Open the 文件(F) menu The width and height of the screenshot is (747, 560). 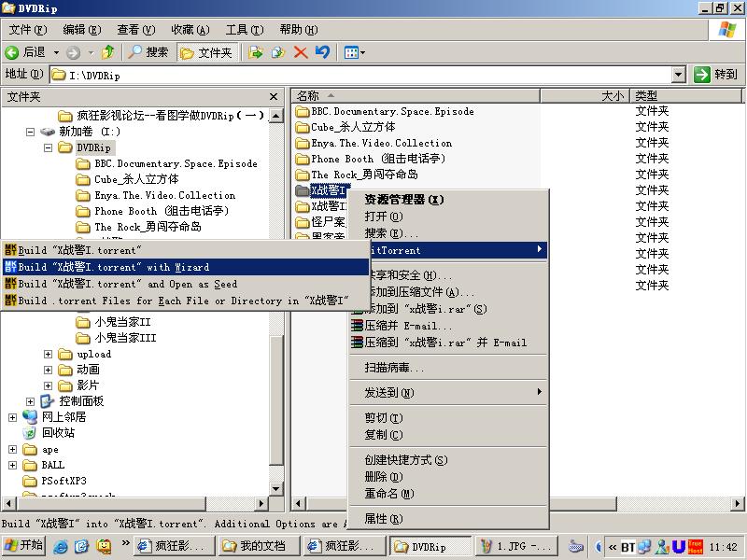click(28, 30)
